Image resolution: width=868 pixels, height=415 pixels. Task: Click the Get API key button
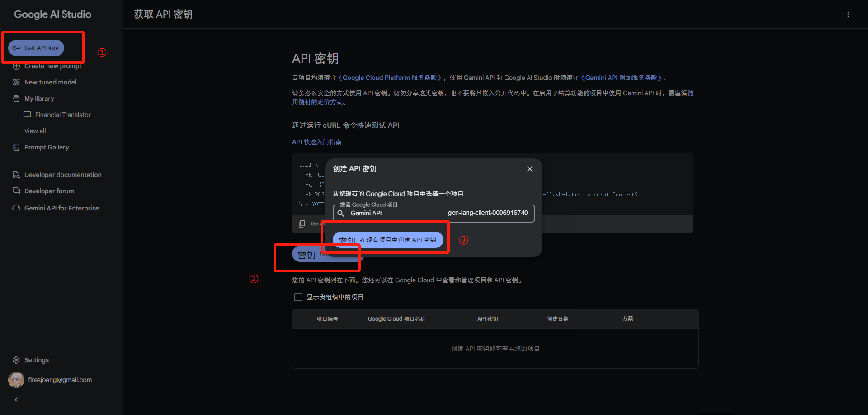click(x=36, y=48)
